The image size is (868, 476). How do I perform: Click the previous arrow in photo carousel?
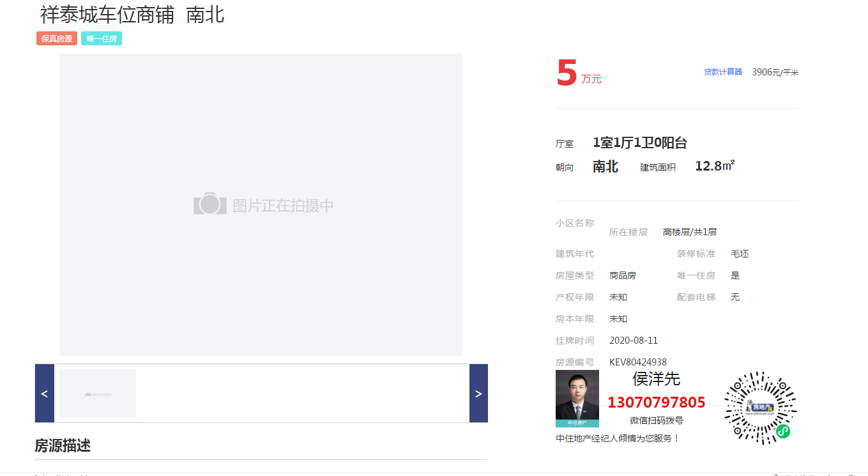click(44, 394)
